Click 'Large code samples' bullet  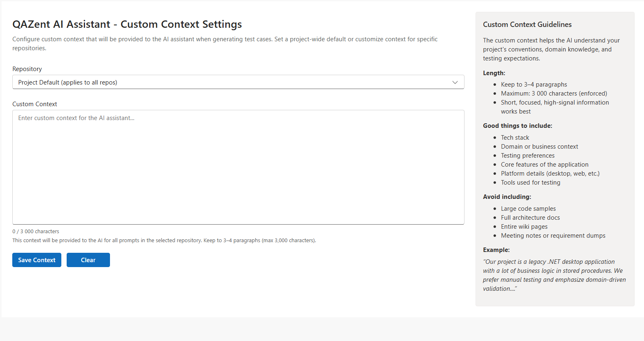(x=528, y=209)
